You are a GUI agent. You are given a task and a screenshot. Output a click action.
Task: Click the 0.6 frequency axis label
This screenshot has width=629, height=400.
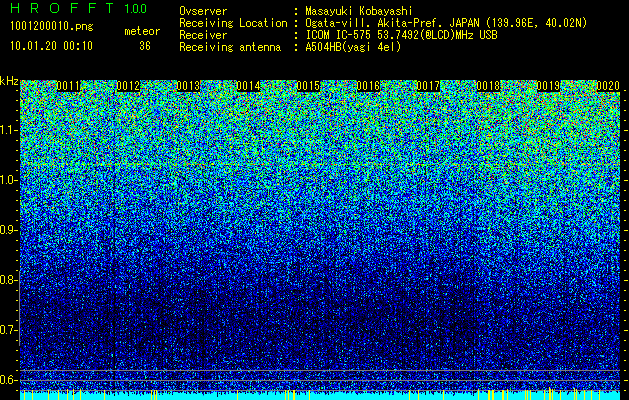8,380
